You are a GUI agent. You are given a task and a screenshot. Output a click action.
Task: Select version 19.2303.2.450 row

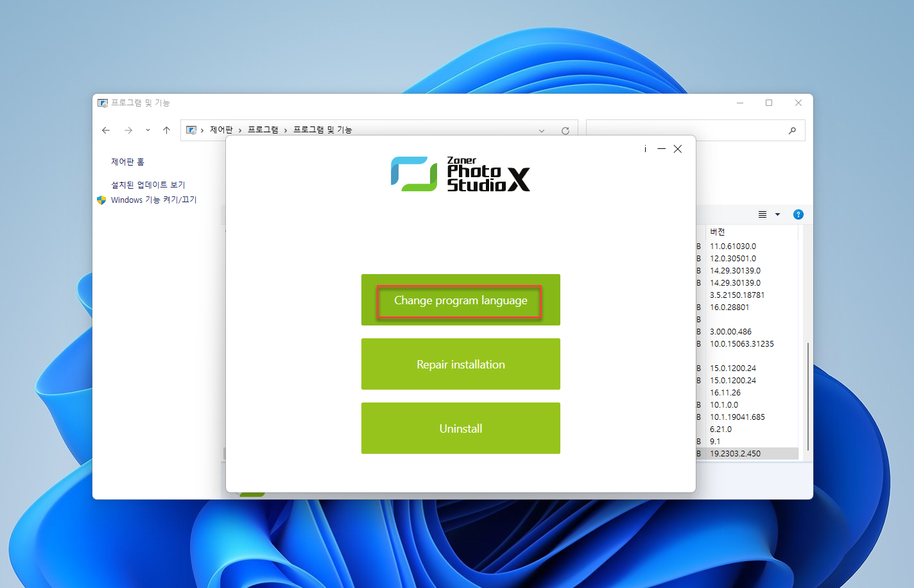tap(735, 454)
